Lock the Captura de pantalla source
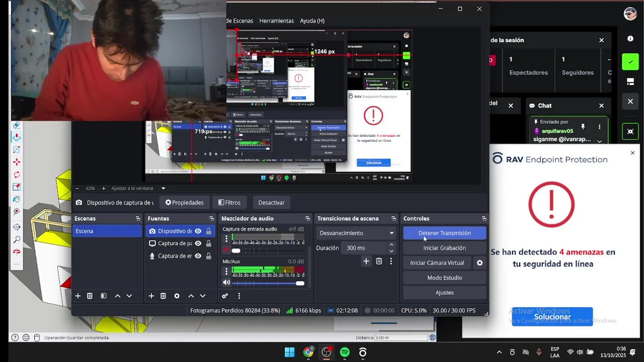Viewport: 644px width, 362px height. tap(208, 243)
